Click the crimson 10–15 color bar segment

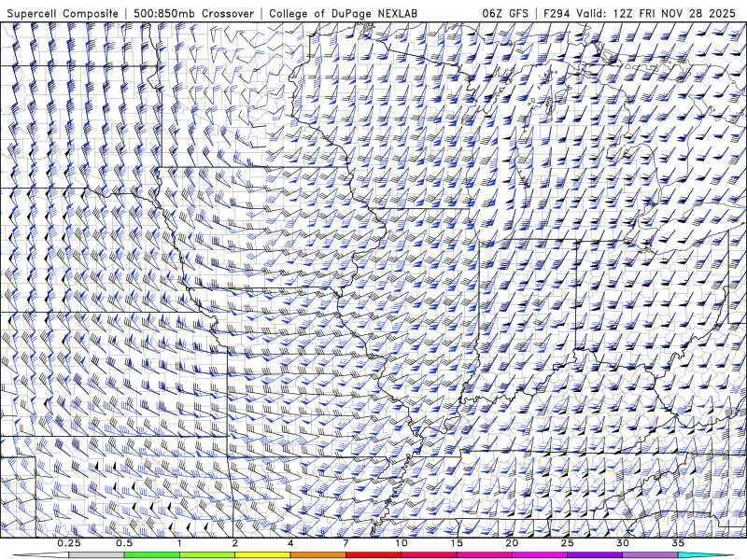point(429,554)
